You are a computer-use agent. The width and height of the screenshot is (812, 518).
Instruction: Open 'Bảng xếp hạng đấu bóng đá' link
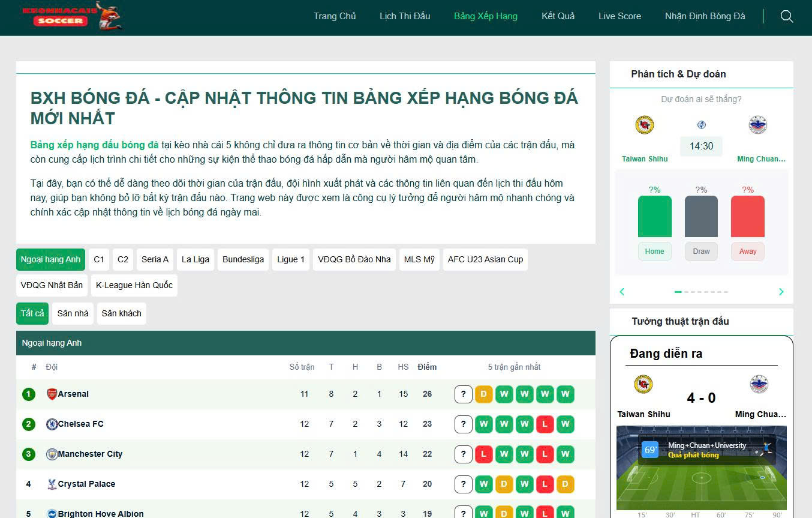94,145
